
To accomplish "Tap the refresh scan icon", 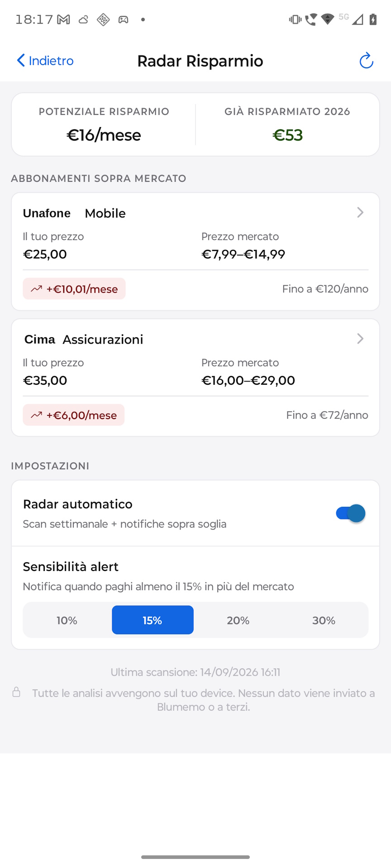I will click(x=366, y=61).
